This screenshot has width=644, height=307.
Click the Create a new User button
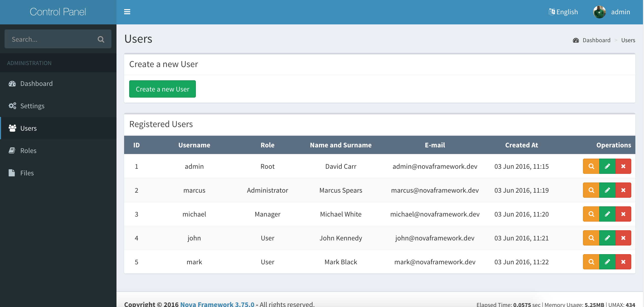point(162,89)
